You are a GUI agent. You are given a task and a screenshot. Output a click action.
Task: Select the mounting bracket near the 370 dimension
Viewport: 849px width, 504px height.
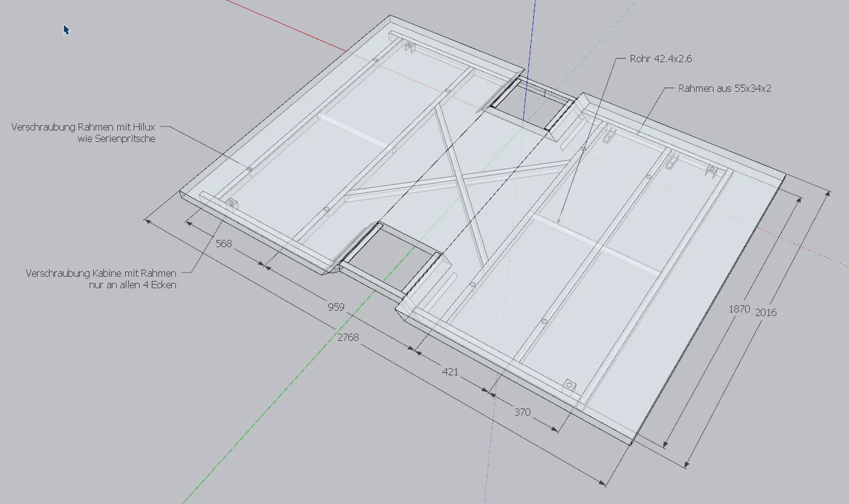tap(568, 385)
